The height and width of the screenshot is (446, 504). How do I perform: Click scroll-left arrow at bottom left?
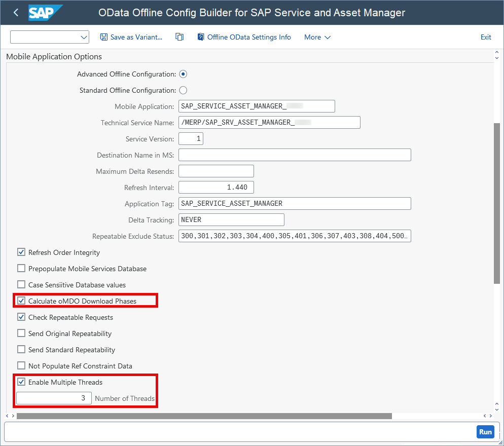[x=8, y=416]
